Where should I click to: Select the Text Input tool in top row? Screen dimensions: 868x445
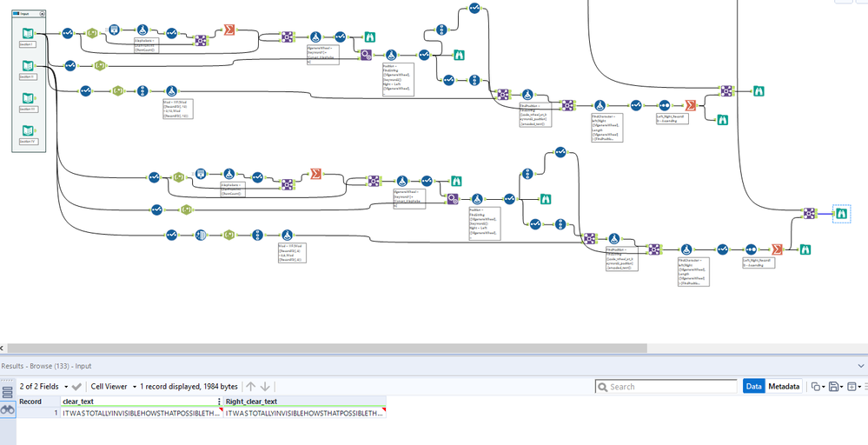pyautogui.click(x=114, y=30)
